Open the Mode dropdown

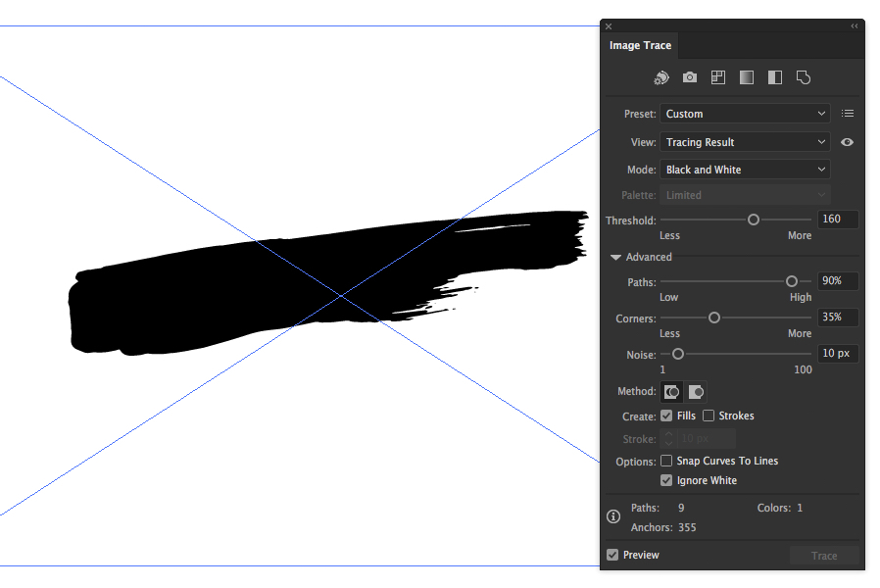745,169
